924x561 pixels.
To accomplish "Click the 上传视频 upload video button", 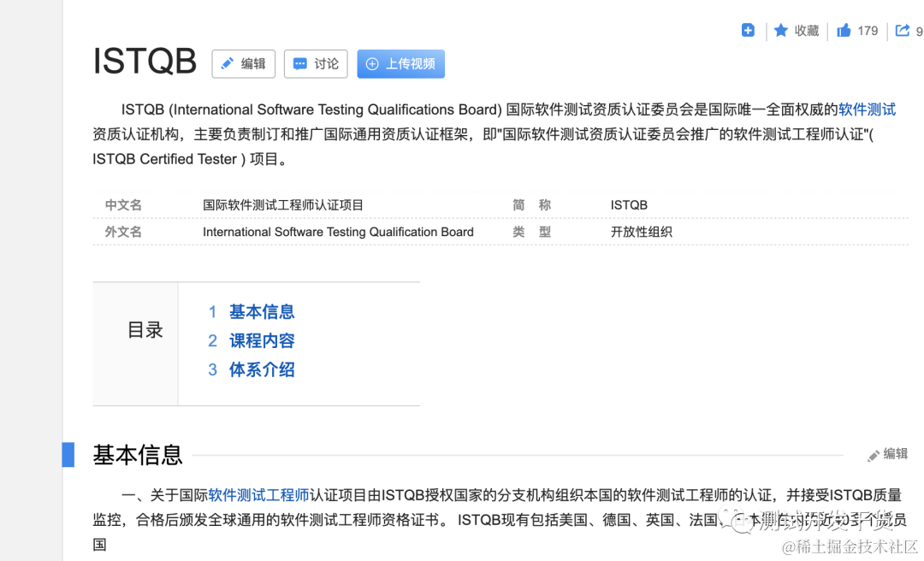I will [x=400, y=63].
